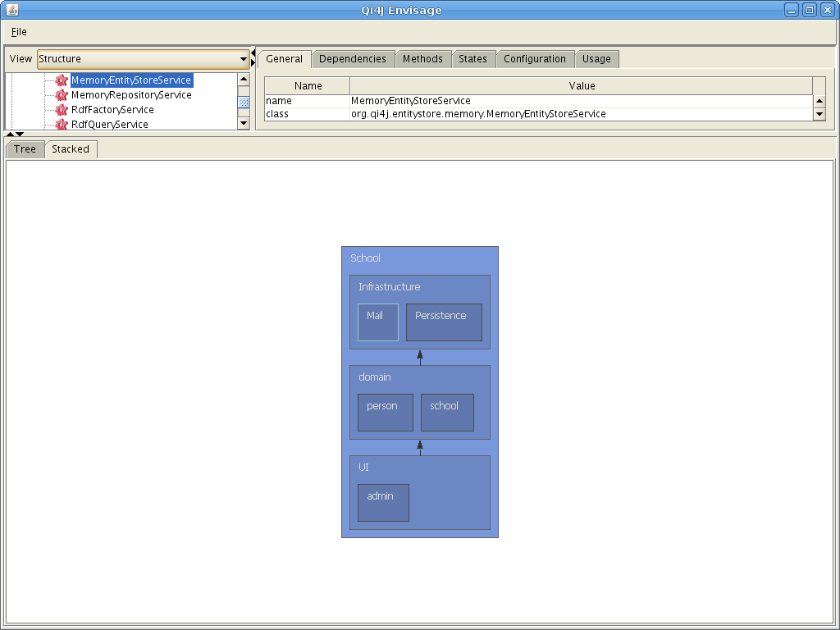The width and height of the screenshot is (840, 630).
Task: Collapse tree panel using left divider arrow
Action: tap(253, 53)
